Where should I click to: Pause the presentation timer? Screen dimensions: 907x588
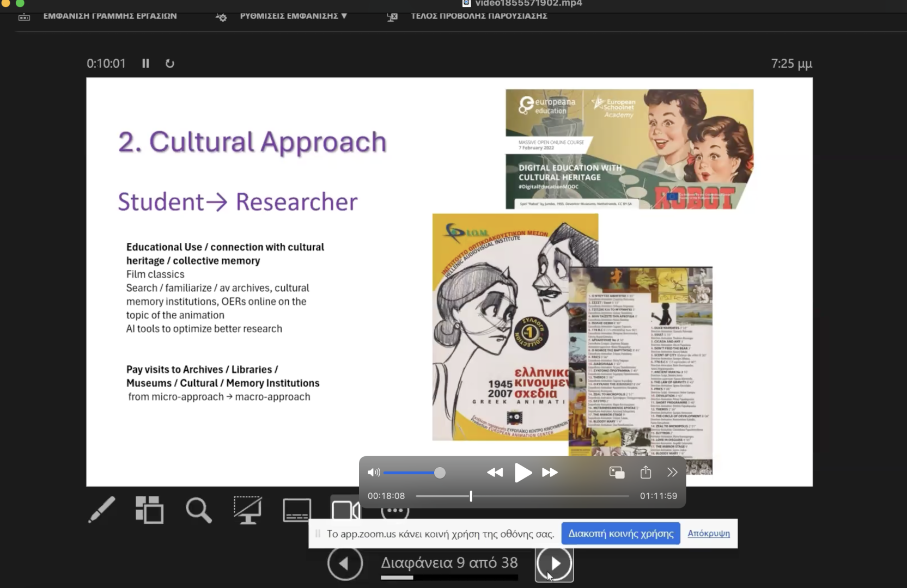coord(145,64)
